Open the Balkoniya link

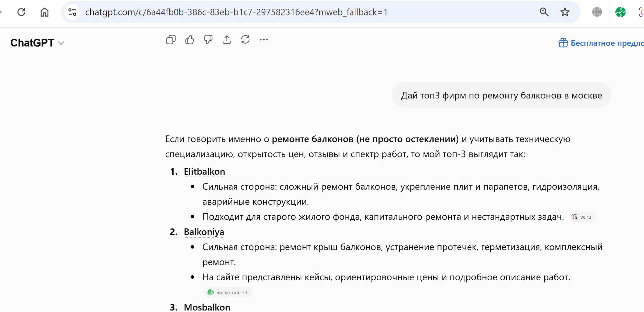point(204,232)
